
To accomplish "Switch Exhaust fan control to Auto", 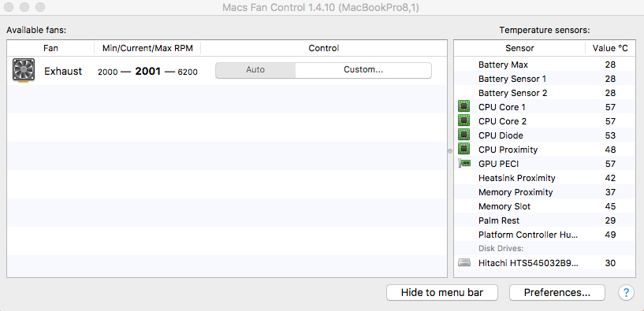I will coord(255,70).
